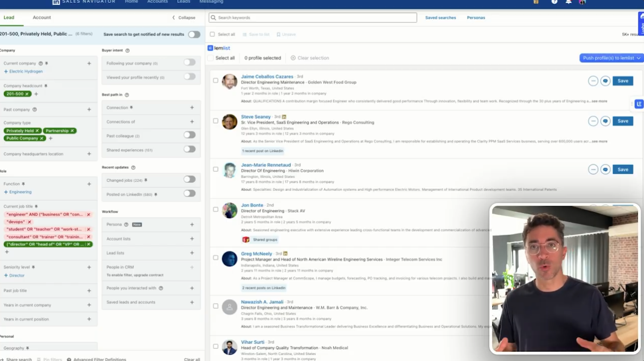Viewport: 644px width, 361px height.
Task: Expand the Connection filter
Action: [192, 108]
